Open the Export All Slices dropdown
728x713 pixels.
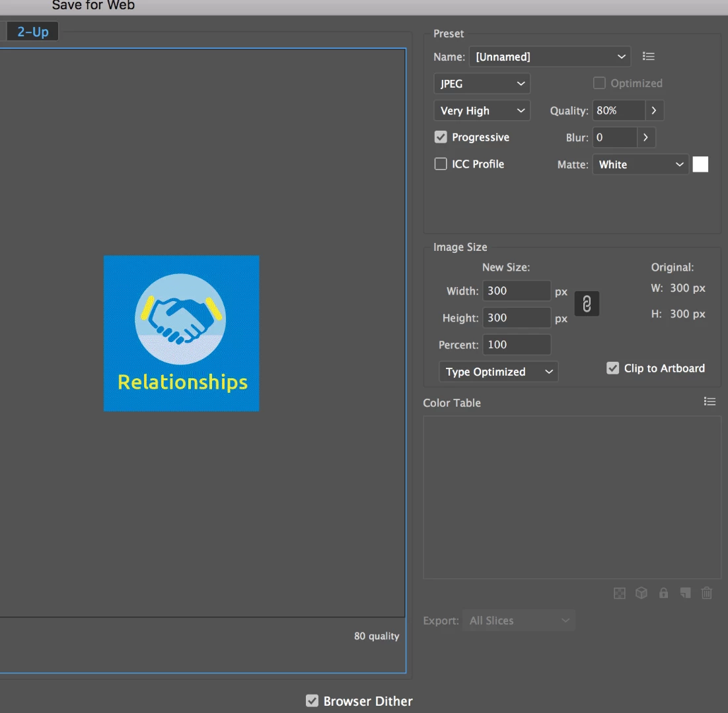[x=519, y=620]
